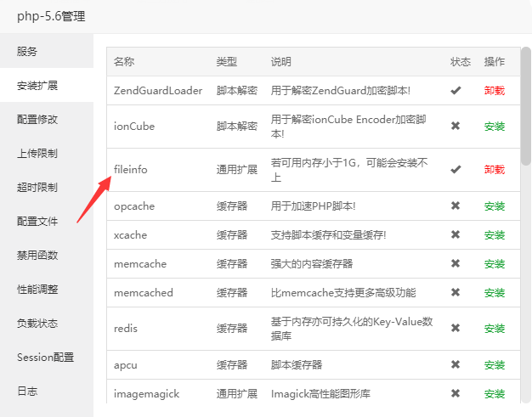Uninstall ZendGuardLoader via 卸载 link
This screenshot has height=417, width=532.
(x=495, y=91)
